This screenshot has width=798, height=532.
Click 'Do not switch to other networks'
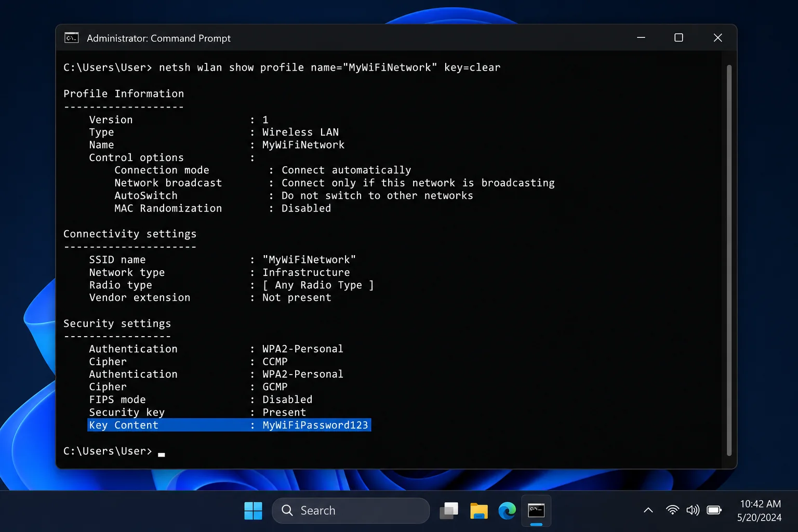pos(377,196)
